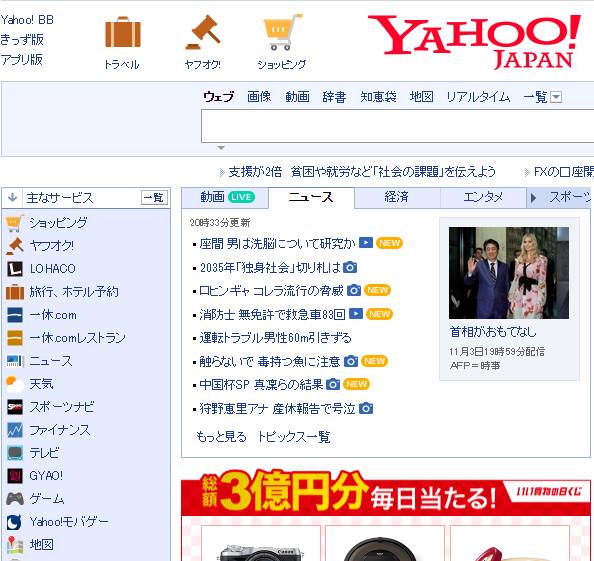Click the weather sun-cloud icon
The image size is (594, 561).
point(15,384)
